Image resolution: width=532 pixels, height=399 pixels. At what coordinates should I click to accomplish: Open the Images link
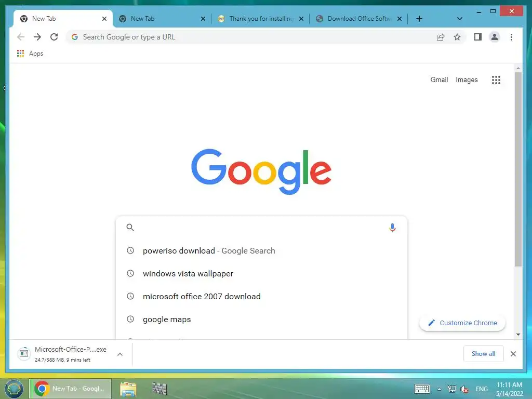pos(467,79)
